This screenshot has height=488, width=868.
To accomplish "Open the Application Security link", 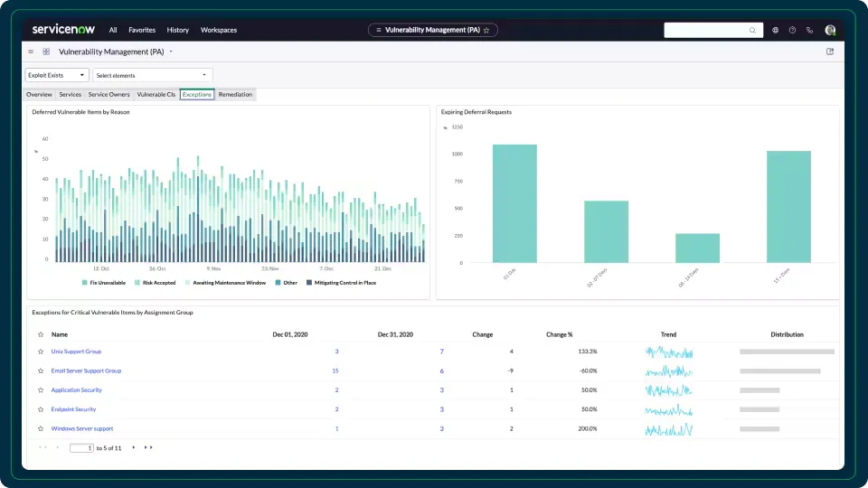I will [76, 390].
